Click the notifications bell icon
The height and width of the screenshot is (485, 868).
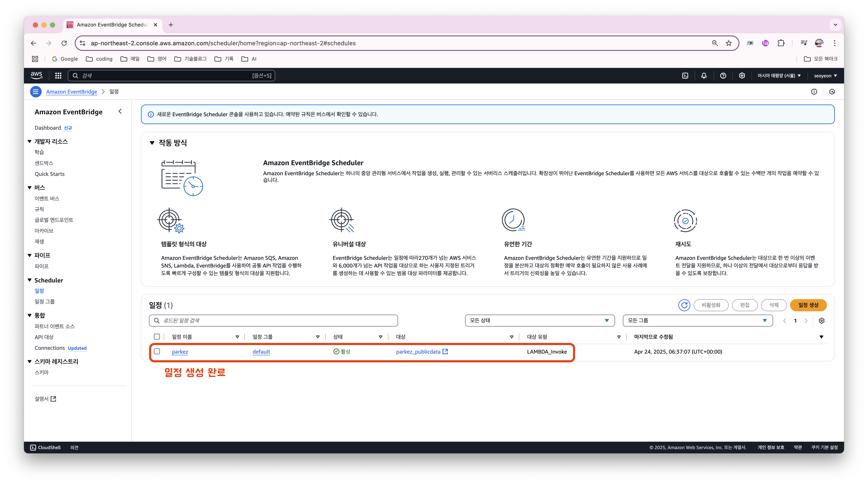704,75
